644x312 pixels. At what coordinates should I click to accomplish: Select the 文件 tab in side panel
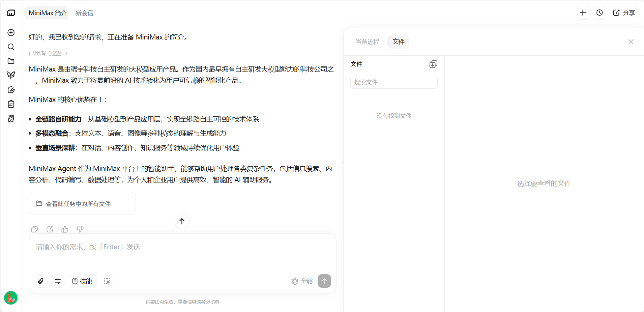click(x=398, y=42)
